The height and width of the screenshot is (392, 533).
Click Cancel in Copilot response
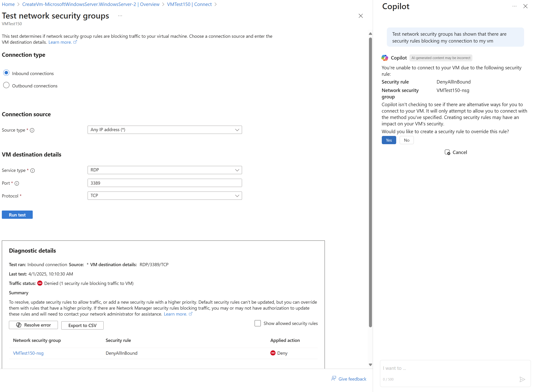[455, 152]
